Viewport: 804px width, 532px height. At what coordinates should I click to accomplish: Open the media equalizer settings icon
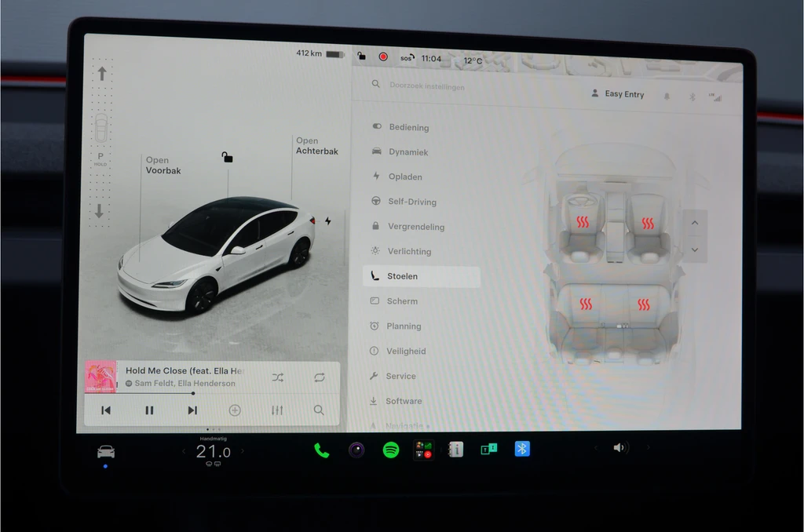(277, 410)
